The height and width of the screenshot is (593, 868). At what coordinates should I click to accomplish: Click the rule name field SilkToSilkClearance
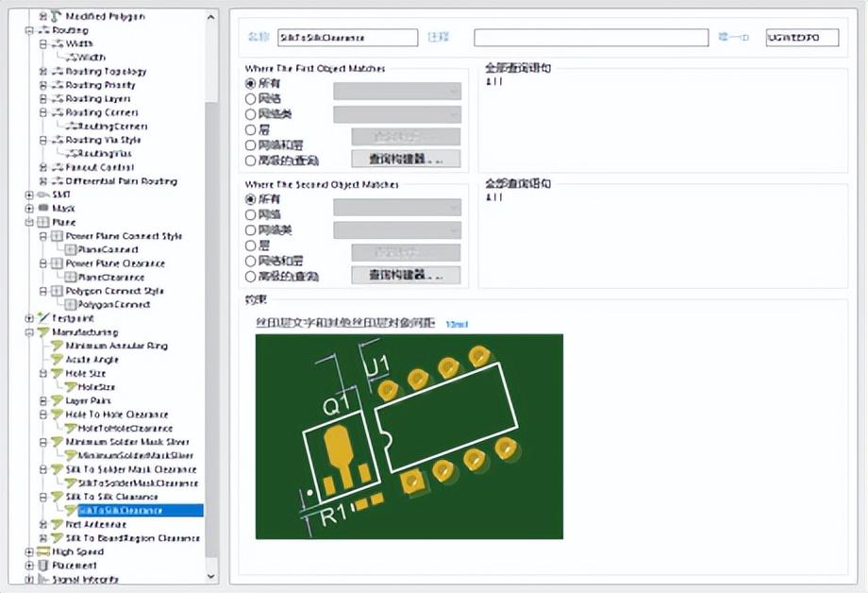coord(346,38)
